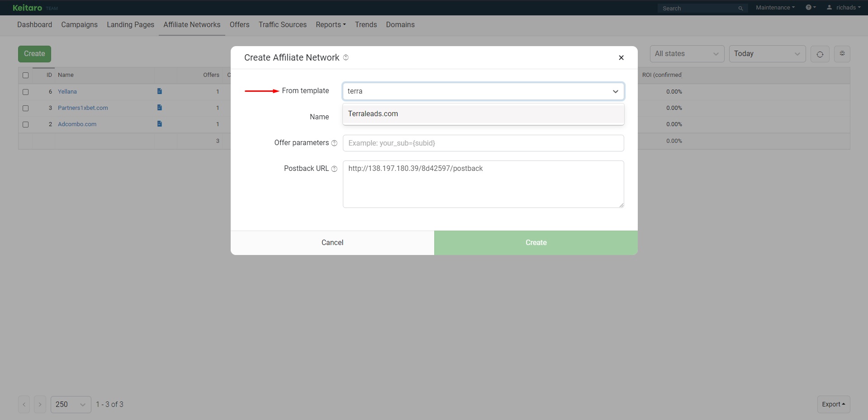The image size is (868, 420).
Task: Check the Yellana row checkbox
Action: click(25, 92)
